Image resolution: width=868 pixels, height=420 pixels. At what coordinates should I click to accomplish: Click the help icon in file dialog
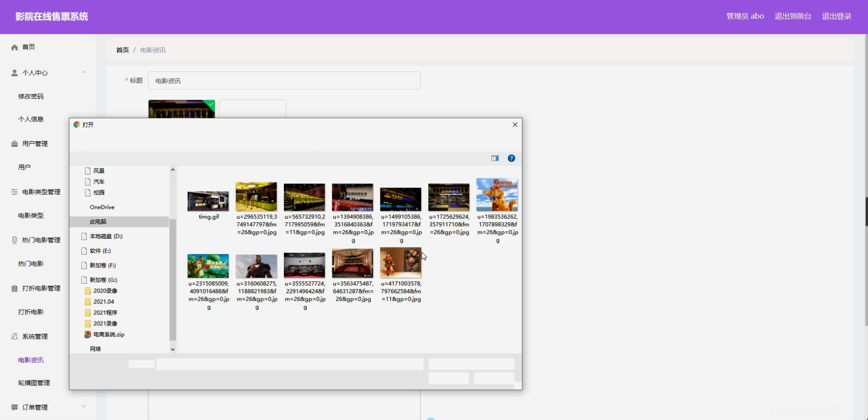pyautogui.click(x=511, y=158)
